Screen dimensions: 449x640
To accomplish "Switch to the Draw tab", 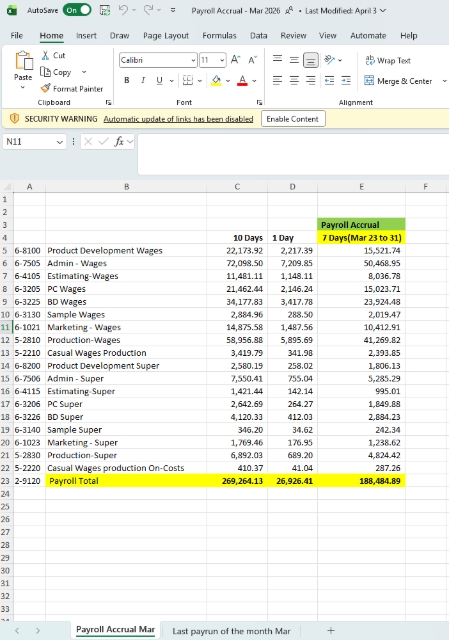I will pyautogui.click(x=119, y=36).
